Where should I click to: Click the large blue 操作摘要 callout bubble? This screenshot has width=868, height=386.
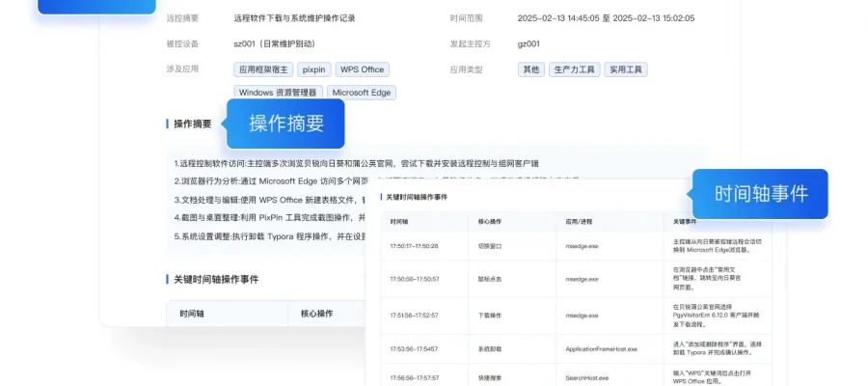[285, 124]
